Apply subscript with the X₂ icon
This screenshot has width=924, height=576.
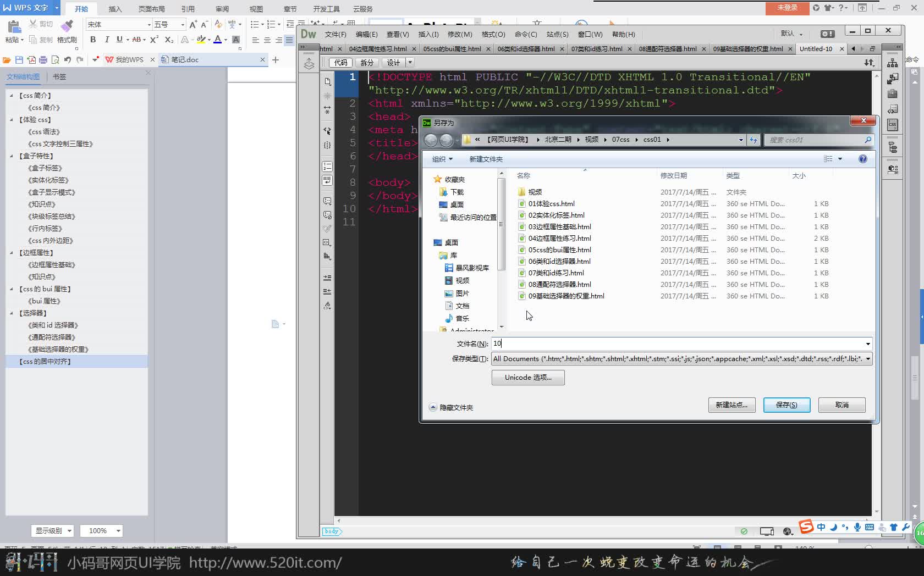click(x=169, y=40)
